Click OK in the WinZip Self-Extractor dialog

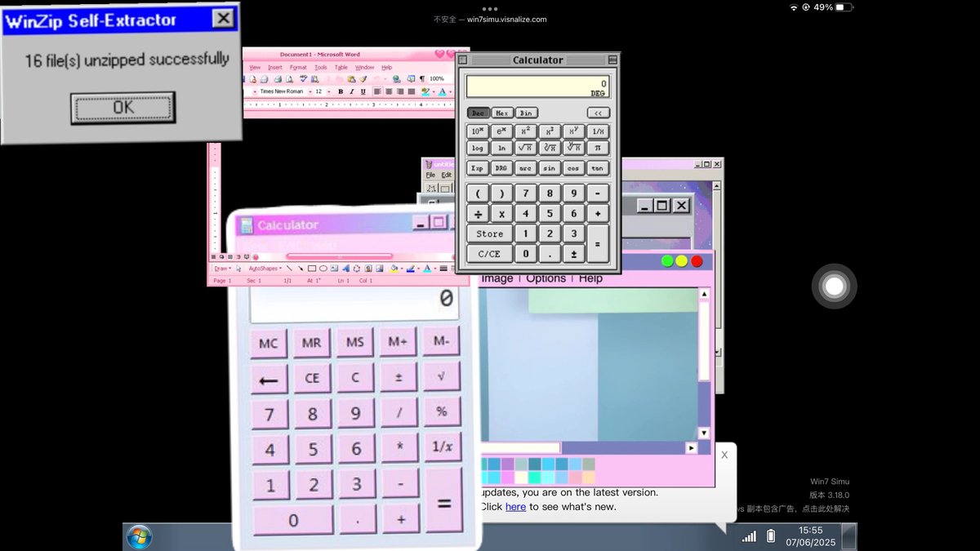click(x=122, y=107)
